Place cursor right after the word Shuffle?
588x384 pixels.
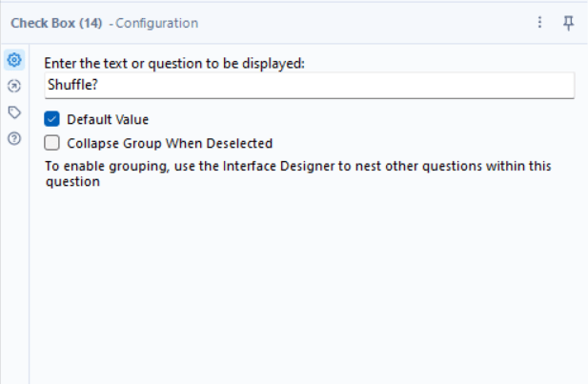[98, 85]
